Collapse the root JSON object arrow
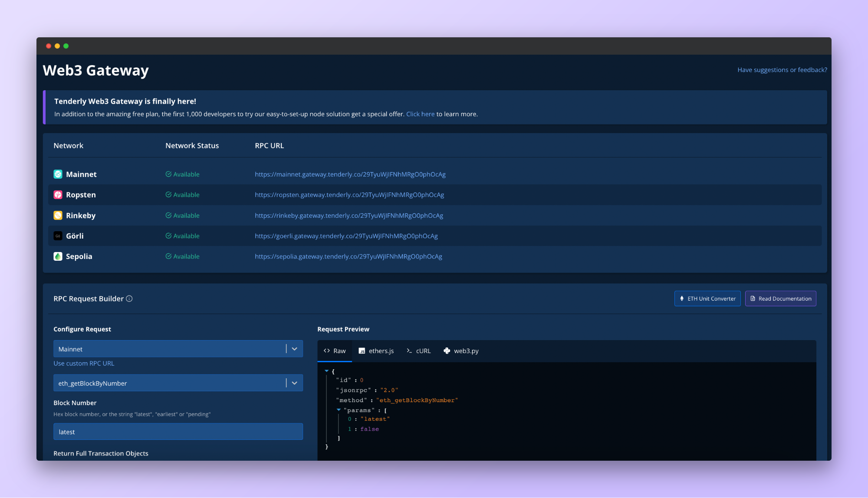The height and width of the screenshot is (498, 868). point(326,371)
